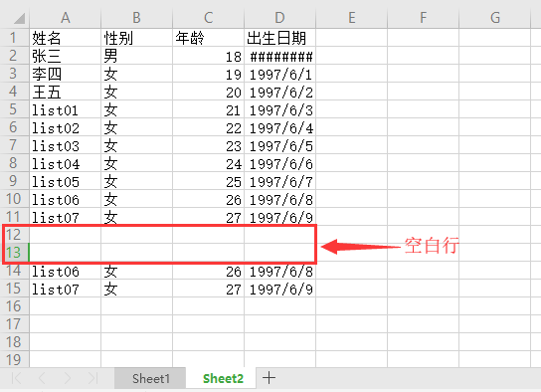Select column F header
Image resolution: width=541 pixels, height=392 pixels.
point(424,18)
